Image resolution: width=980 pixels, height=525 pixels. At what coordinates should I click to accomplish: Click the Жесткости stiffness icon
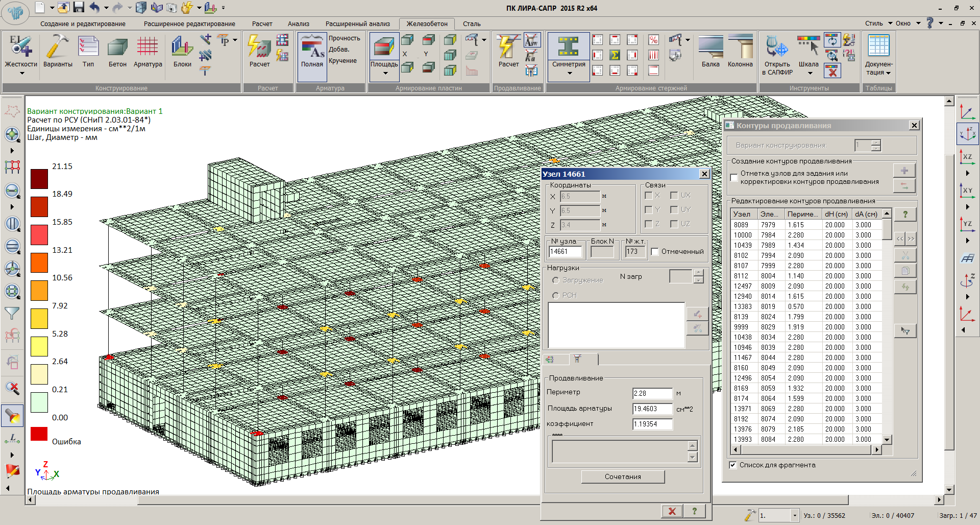point(21,47)
